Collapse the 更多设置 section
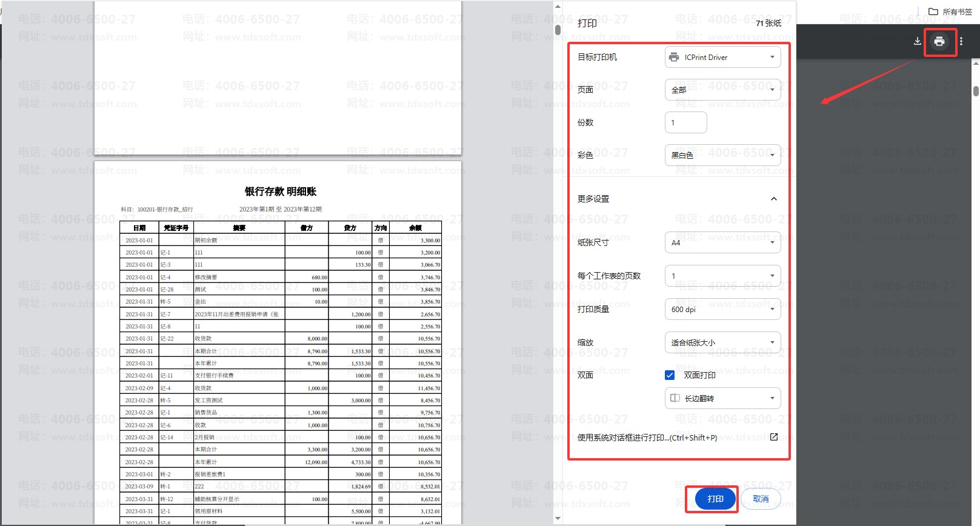Viewport: 980px width, 526px height. pyautogui.click(x=773, y=199)
